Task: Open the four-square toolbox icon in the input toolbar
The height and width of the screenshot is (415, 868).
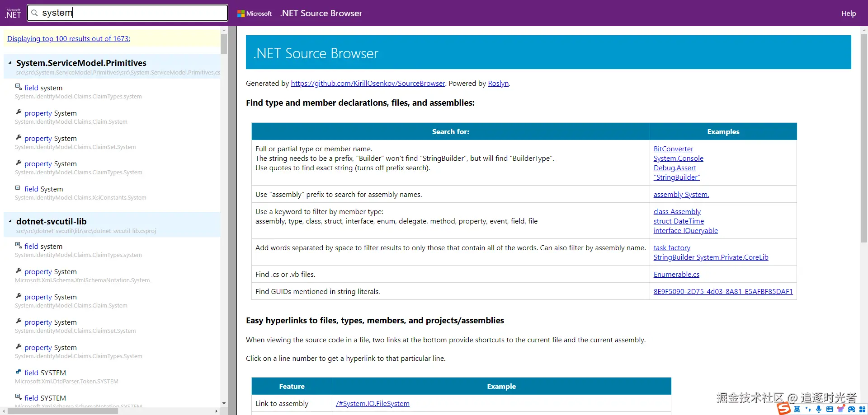Action: 863,409
